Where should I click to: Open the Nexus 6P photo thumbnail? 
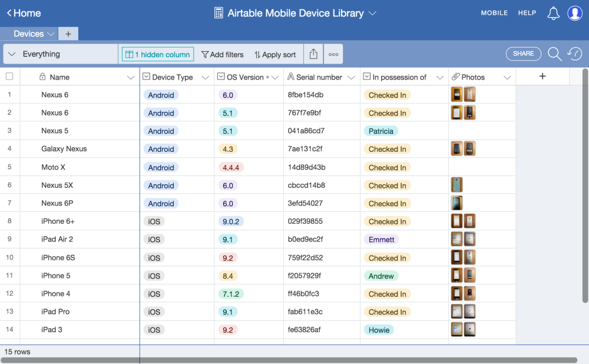[456, 203]
